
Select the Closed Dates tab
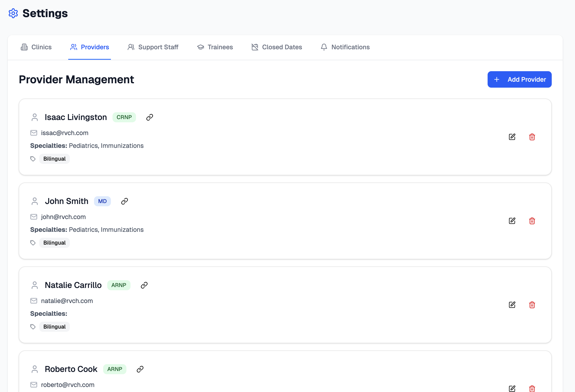[277, 47]
